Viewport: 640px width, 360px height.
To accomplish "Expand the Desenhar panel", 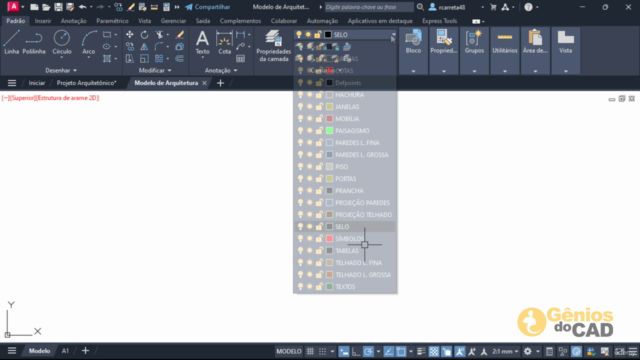I will pos(61,71).
